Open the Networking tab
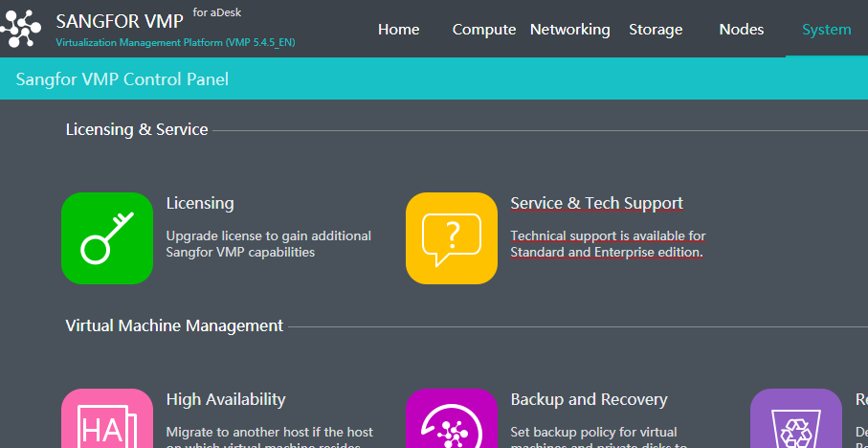The height and width of the screenshot is (448, 868). click(569, 30)
